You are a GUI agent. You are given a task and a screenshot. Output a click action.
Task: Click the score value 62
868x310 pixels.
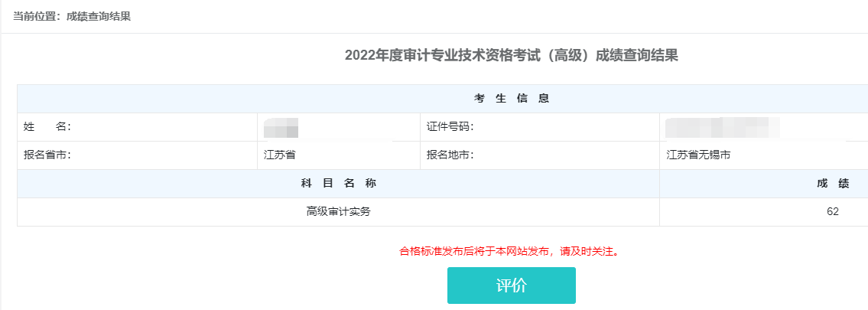[x=833, y=212]
